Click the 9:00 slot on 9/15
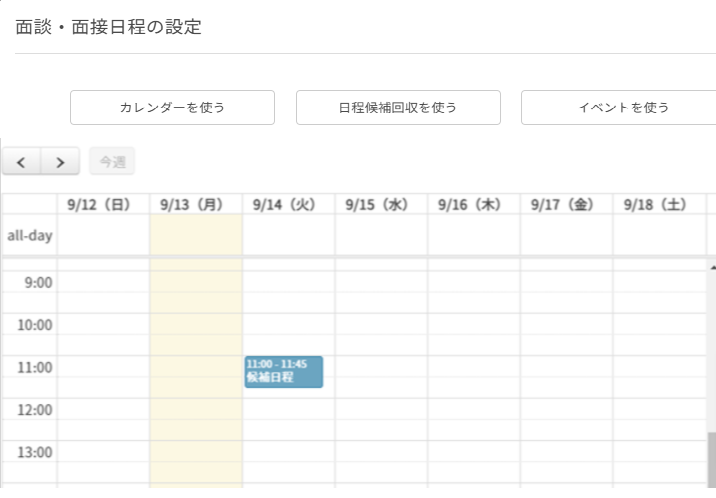 [x=381, y=282]
